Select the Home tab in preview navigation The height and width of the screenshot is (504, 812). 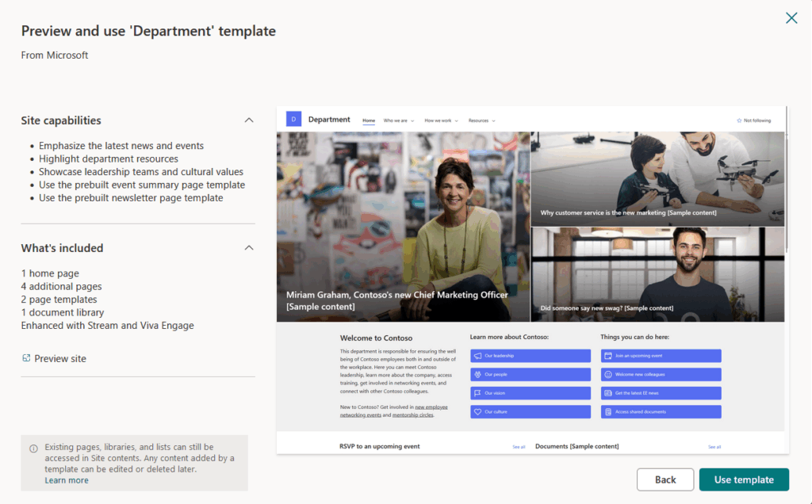369,120
